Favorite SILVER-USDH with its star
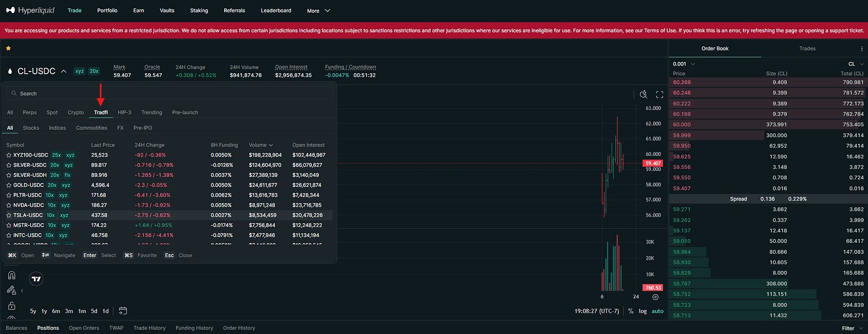The width and height of the screenshot is (868, 334). click(9, 175)
